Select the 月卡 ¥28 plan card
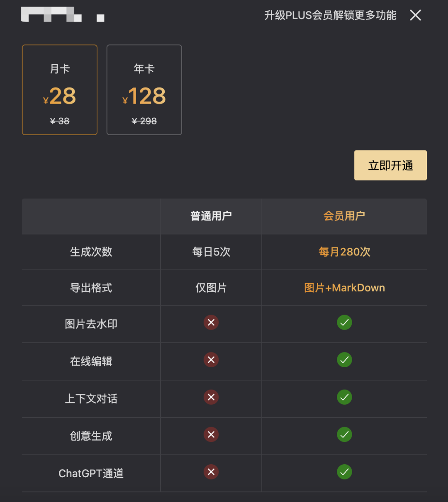The image size is (448, 502). click(60, 90)
